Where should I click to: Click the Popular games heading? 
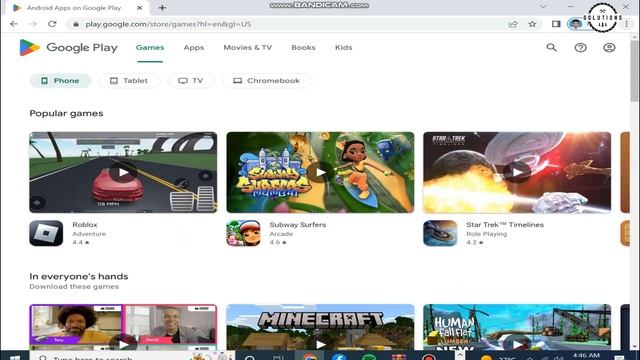coord(66,113)
